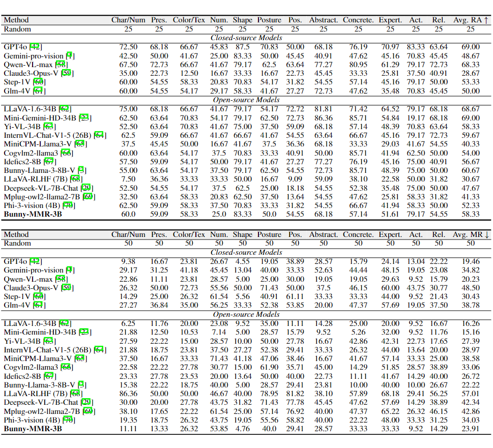Select 'Bunny-MMR-3B' row label in RA table
The height and width of the screenshot is (448, 493).
pyautogui.click(x=33, y=214)
